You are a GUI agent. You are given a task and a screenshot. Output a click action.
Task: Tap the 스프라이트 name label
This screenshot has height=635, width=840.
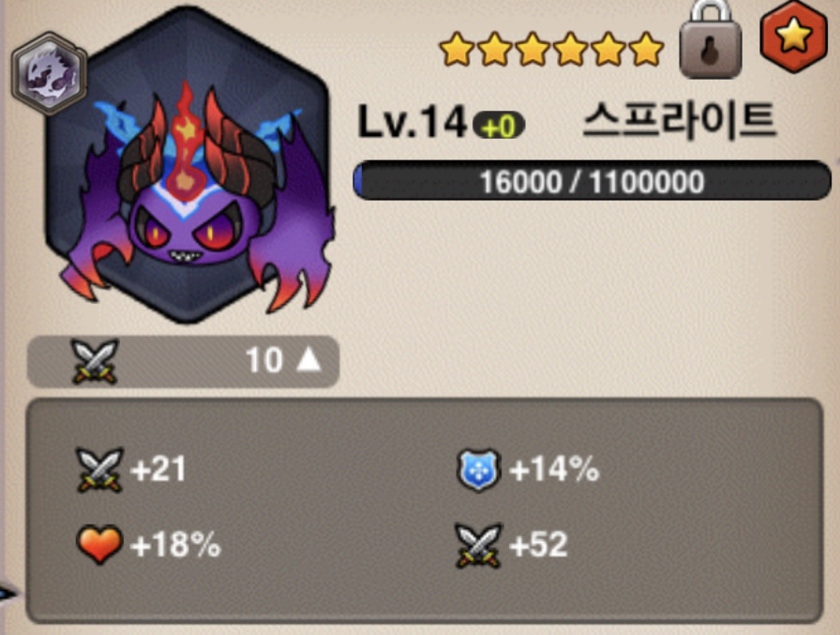[x=679, y=120]
